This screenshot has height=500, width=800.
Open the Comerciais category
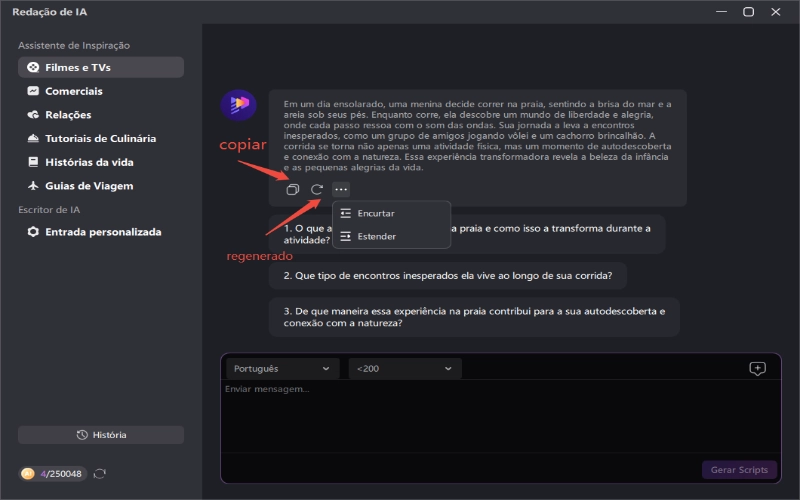tap(101, 91)
